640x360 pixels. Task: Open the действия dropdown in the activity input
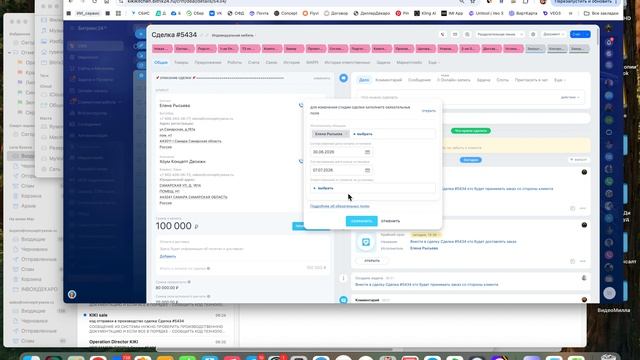(x=570, y=97)
